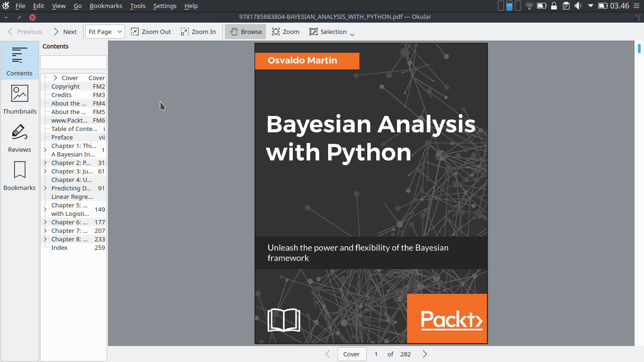Click the battery icon beside Wi-Fi
The height and width of the screenshot is (362, 644).
(542, 6)
